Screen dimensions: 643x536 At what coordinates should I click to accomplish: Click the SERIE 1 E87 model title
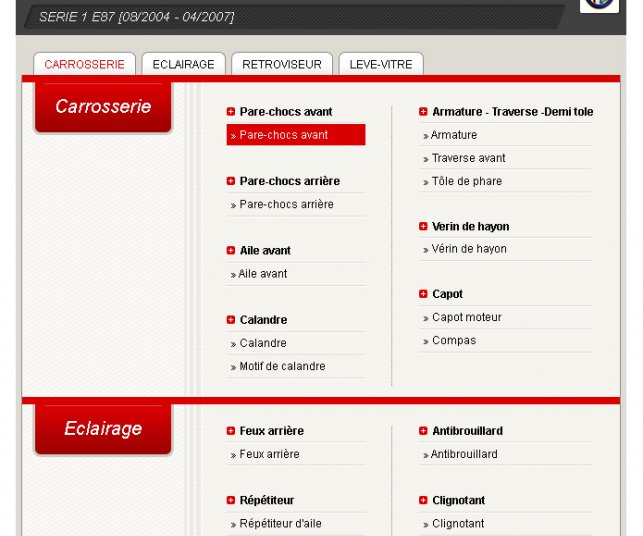pos(137,17)
